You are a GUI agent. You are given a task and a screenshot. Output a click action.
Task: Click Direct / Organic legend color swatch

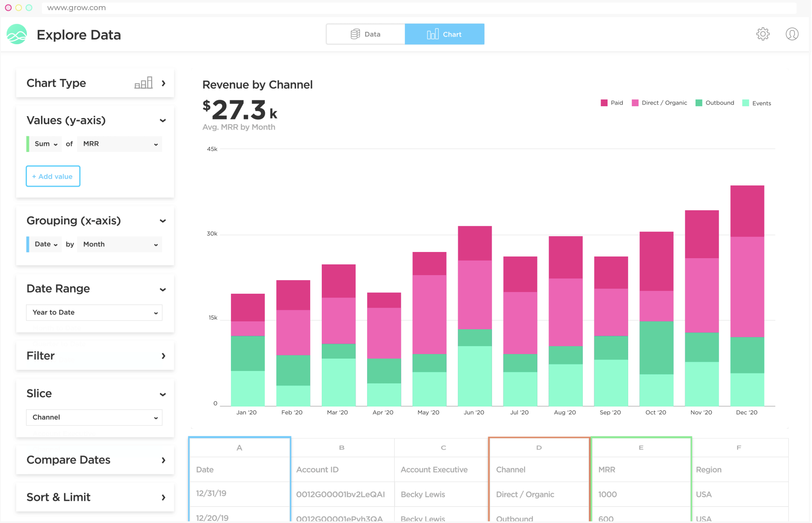[635, 103]
